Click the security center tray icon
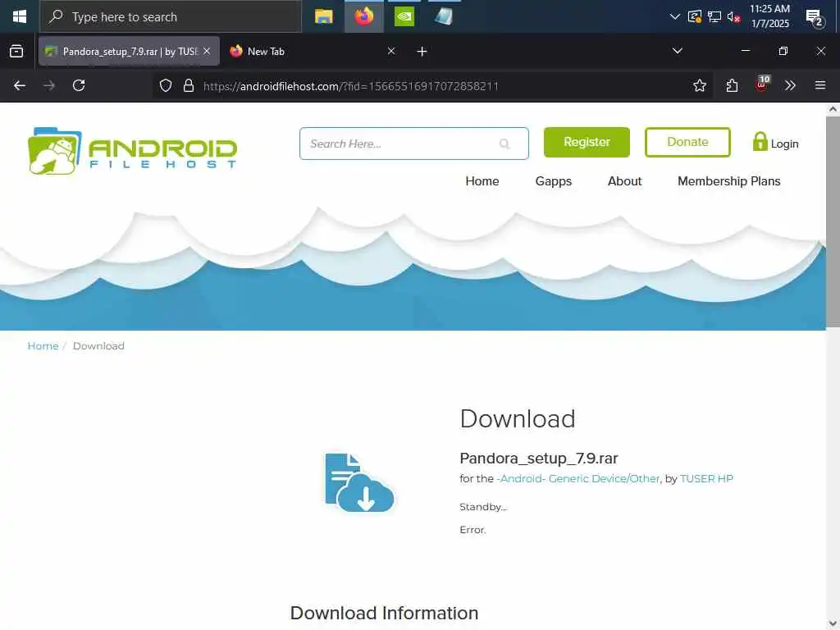The width and height of the screenshot is (840, 630). point(694,16)
